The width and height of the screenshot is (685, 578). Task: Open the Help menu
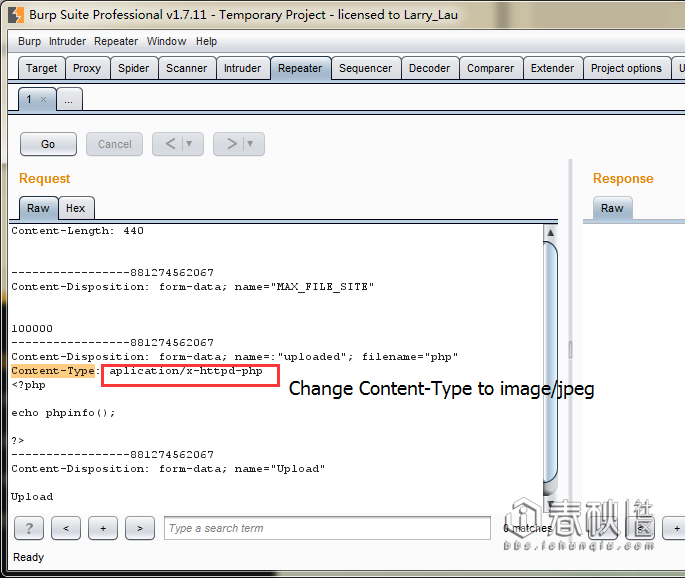pos(206,41)
